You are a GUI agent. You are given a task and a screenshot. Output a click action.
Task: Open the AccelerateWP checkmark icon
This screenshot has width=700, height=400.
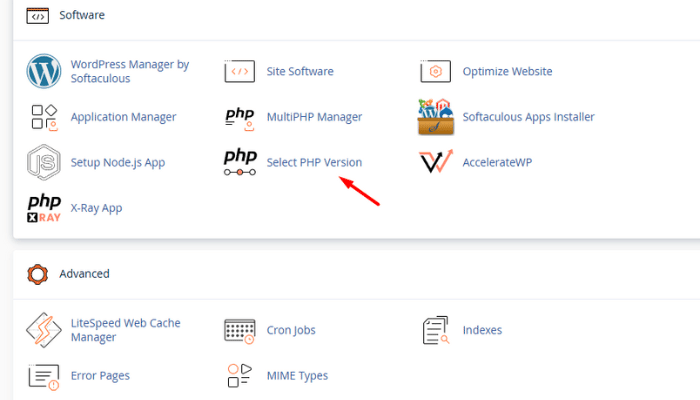436,162
